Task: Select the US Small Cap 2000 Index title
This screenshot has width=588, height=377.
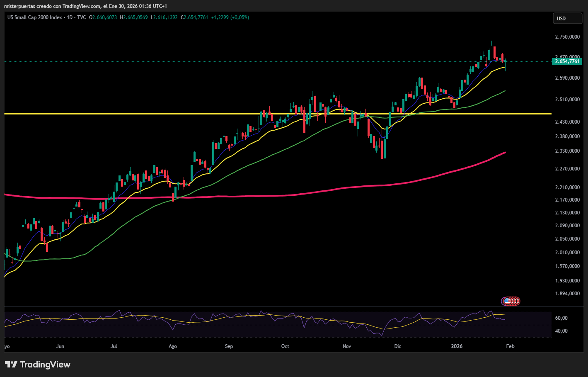Action: click(35, 17)
